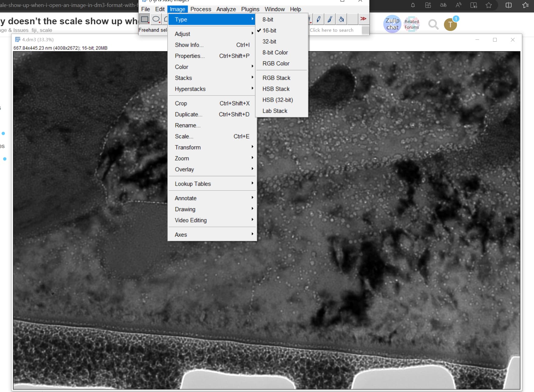Keep 16-bit type checked
The image size is (534, 392).
coord(269,30)
